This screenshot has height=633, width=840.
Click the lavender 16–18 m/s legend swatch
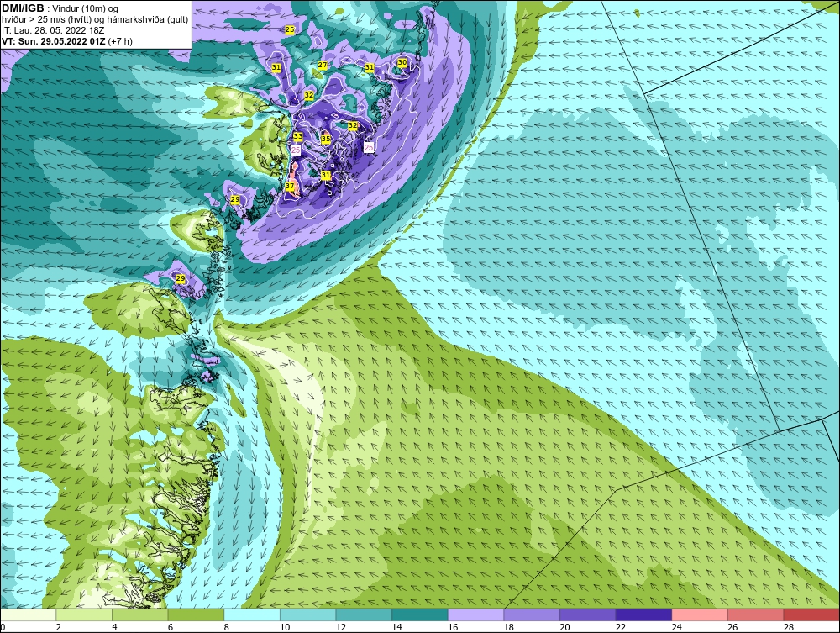click(x=475, y=615)
